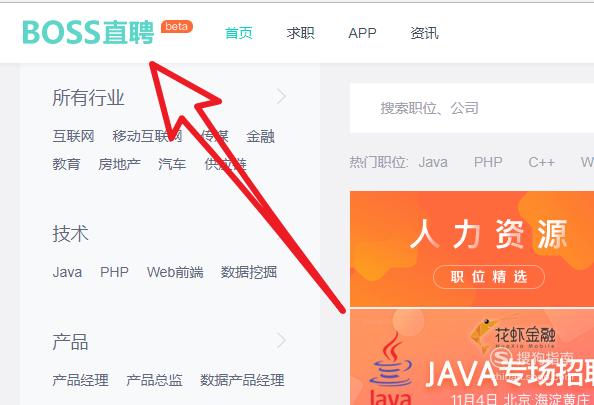Select the 所有行业 heading
The image size is (594, 405).
tap(88, 97)
